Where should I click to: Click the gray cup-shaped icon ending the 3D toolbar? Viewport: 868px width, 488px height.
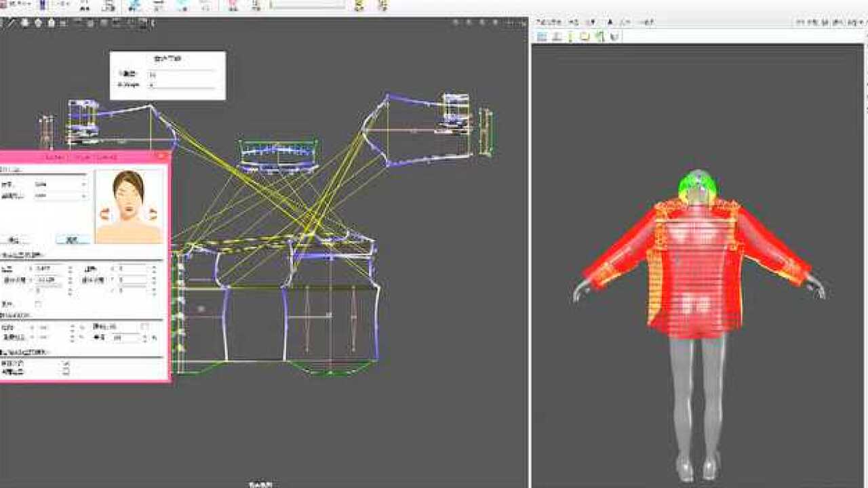point(614,37)
